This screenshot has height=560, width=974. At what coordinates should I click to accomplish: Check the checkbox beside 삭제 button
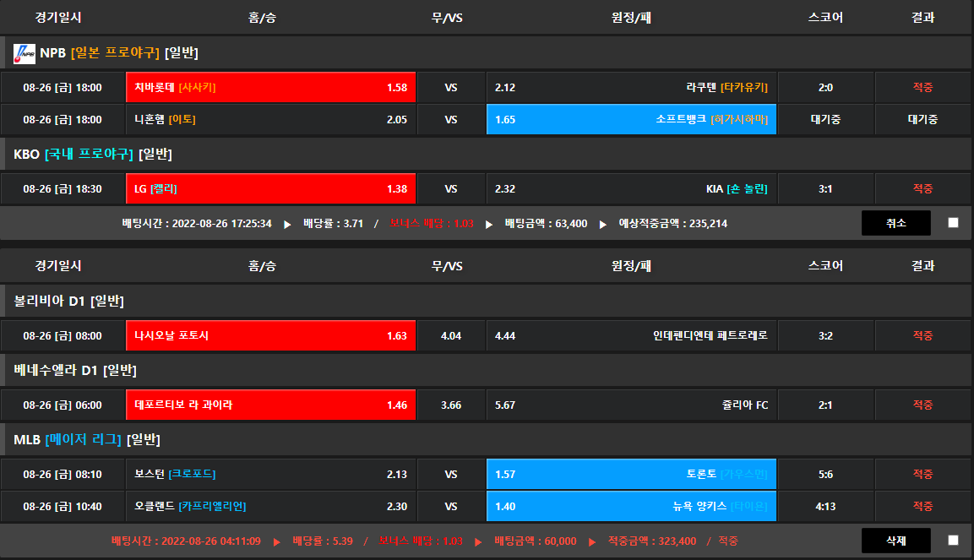[x=953, y=541]
